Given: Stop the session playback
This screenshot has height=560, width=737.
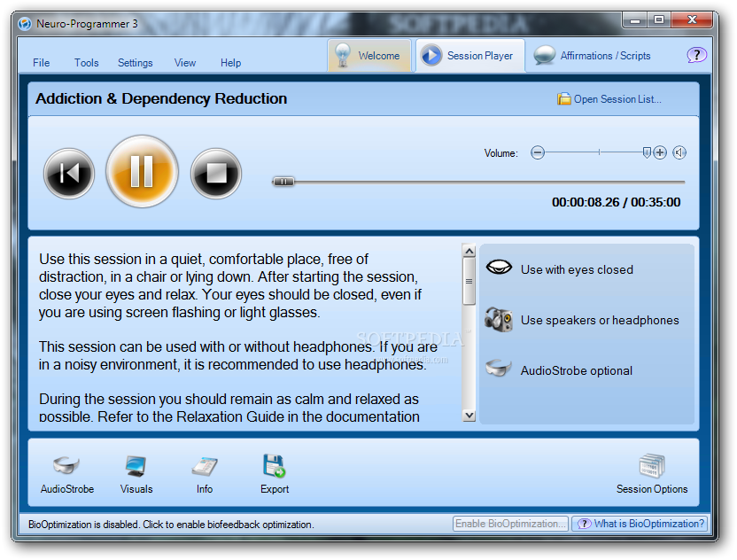Looking at the screenshot, I should 216,174.
